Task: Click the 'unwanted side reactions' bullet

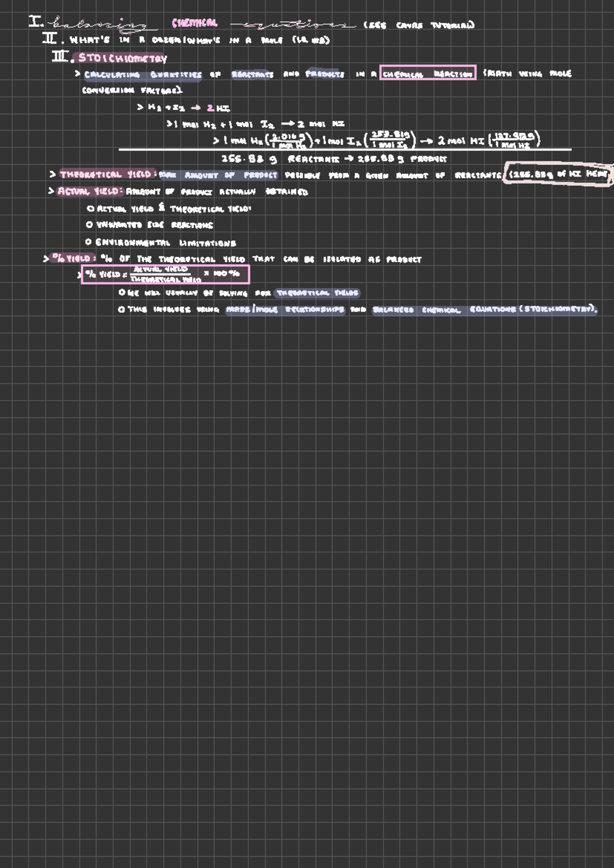Action: (149, 225)
